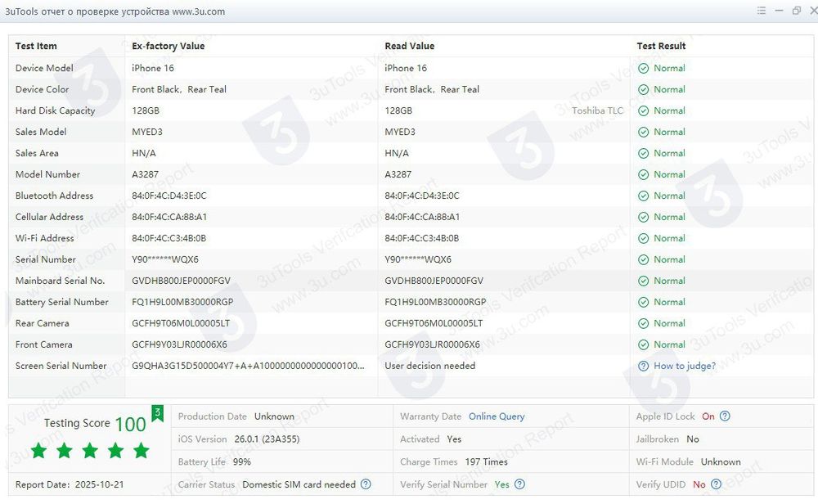Click the check icon in Hard Disk Capacity row

[x=643, y=110]
